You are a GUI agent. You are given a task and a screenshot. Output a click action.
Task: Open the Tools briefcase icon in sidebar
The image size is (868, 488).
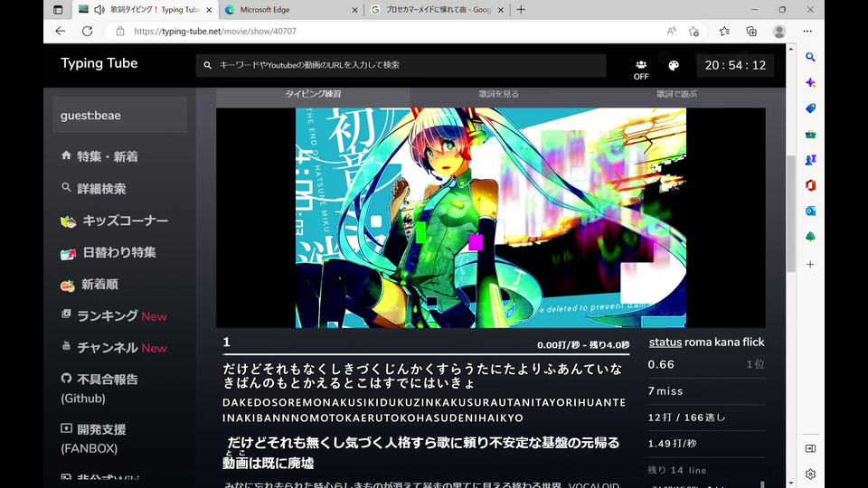click(810, 134)
